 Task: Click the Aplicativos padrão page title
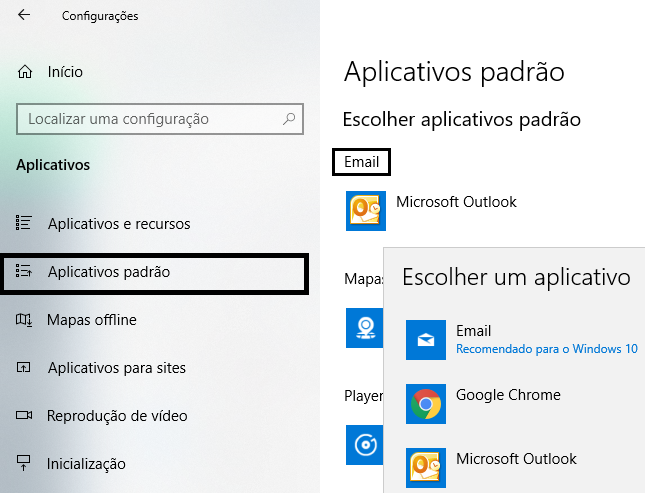(x=454, y=72)
